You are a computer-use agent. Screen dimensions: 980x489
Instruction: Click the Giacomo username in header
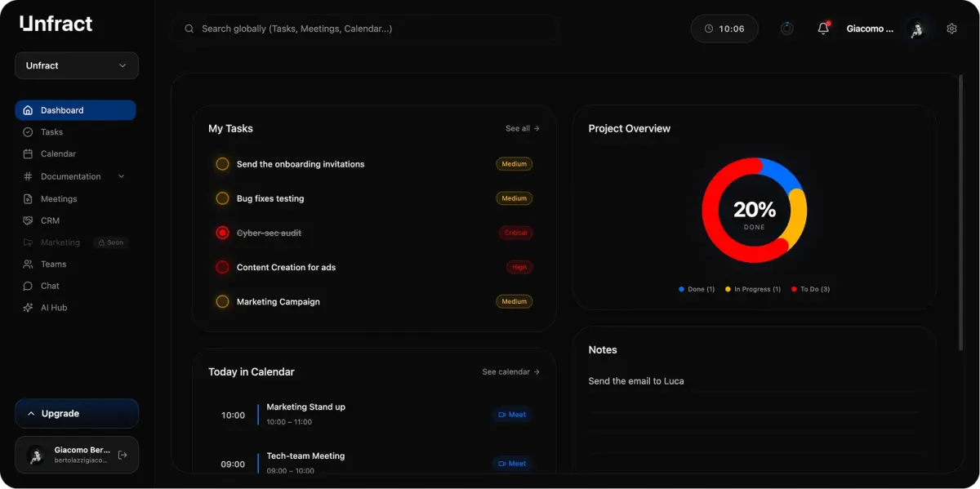[x=870, y=29]
